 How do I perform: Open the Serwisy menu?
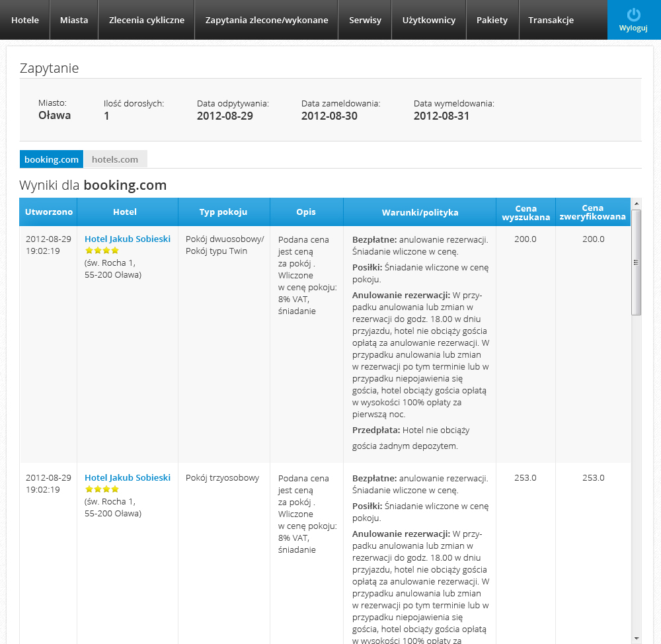coord(365,20)
